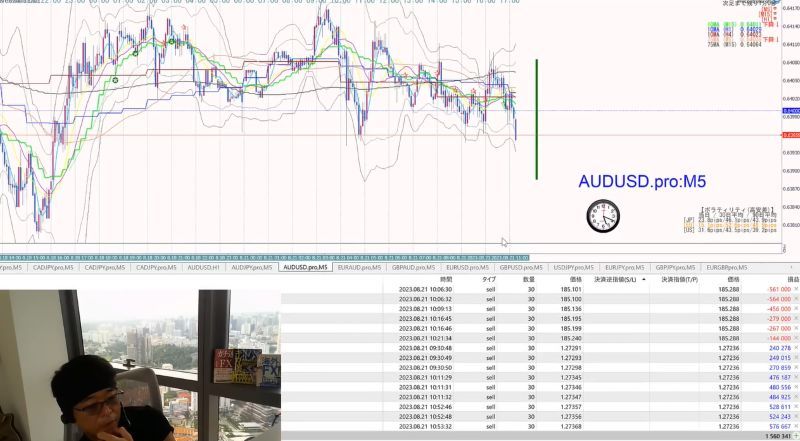Select the sell order row at 10:11:29
The width and height of the screenshot is (800, 441).
(540, 378)
